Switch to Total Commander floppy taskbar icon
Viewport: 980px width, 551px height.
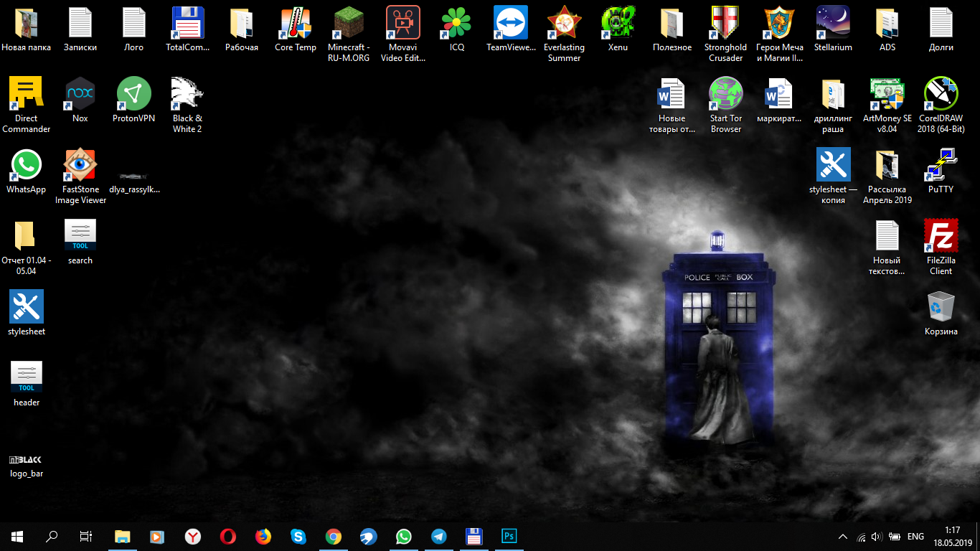coord(473,536)
